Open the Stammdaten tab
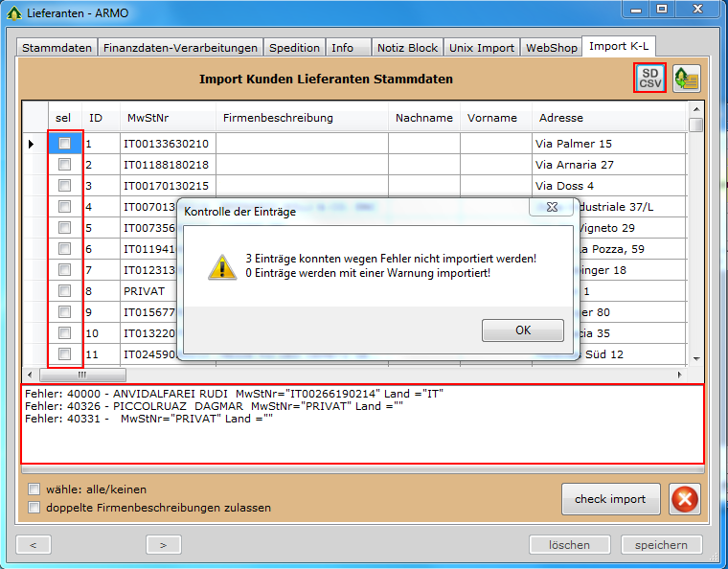728x569 pixels. coord(57,48)
